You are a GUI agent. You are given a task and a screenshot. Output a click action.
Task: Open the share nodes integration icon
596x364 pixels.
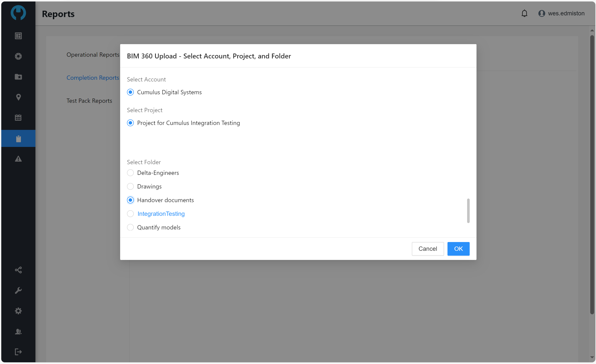coord(18,270)
